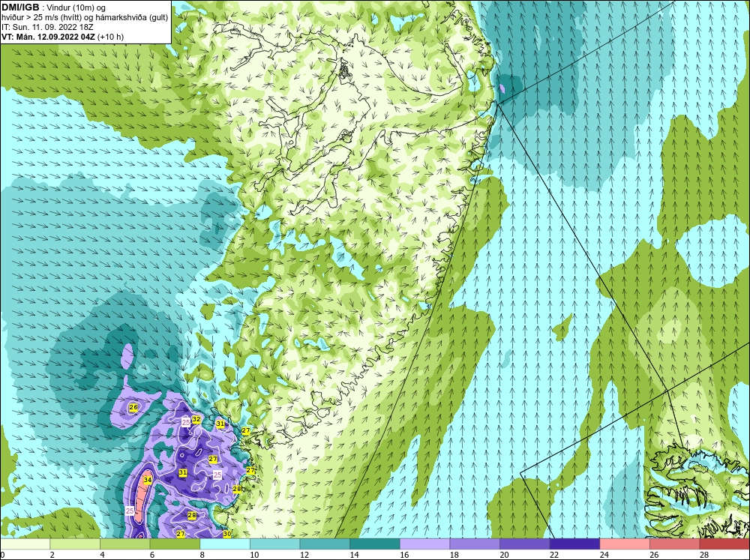
Task: Click the yellow gust label '30' near the coast
Action: click(x=227, y=534)
